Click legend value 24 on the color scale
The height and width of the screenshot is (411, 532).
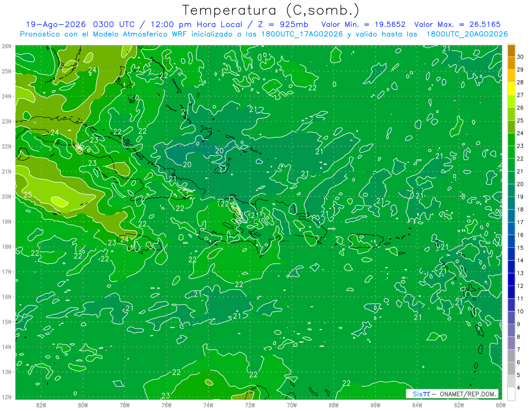pos(520,133)
